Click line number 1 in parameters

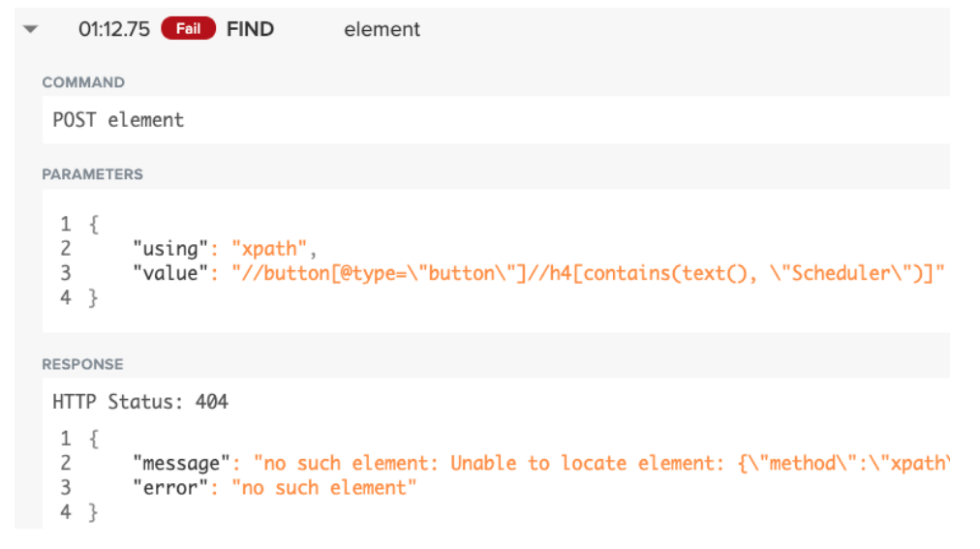(66, 225)
